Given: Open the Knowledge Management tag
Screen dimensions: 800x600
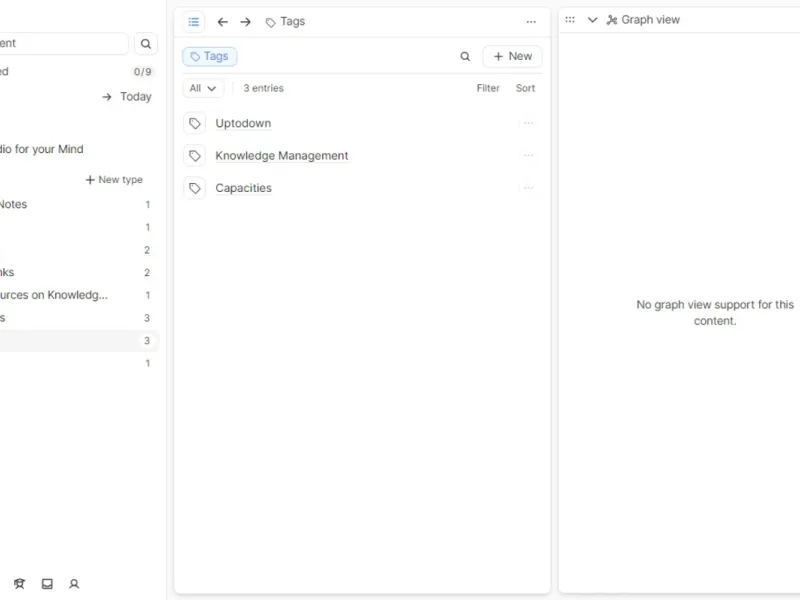Looking at the screenshot, I should tap(282, 156).
